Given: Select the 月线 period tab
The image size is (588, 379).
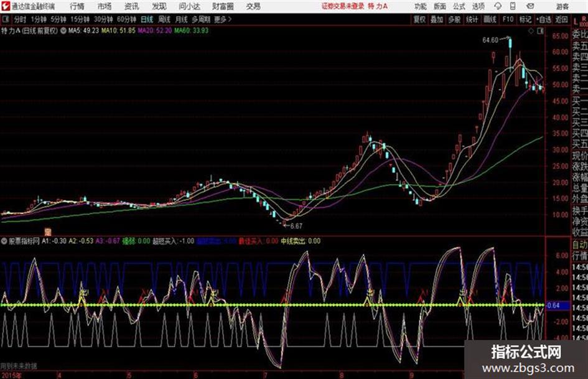Looking at the screenshot, I should pyautogui.click(x=181, y=19).
